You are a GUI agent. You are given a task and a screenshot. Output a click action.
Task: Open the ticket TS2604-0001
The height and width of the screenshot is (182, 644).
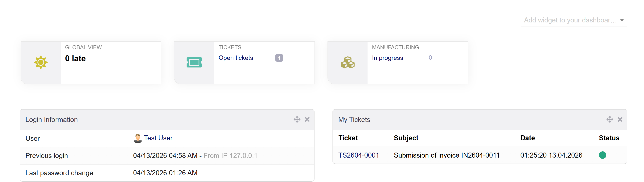coord(359,155)
